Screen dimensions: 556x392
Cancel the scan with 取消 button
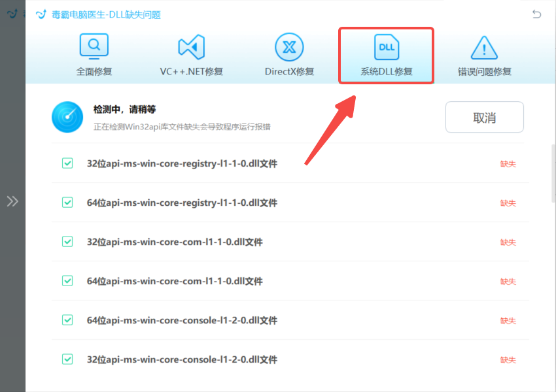click(484, 117)
